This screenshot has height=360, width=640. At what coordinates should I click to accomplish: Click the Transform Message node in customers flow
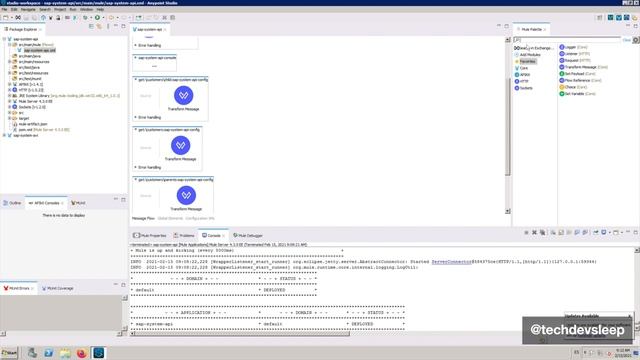coord(180,145)
